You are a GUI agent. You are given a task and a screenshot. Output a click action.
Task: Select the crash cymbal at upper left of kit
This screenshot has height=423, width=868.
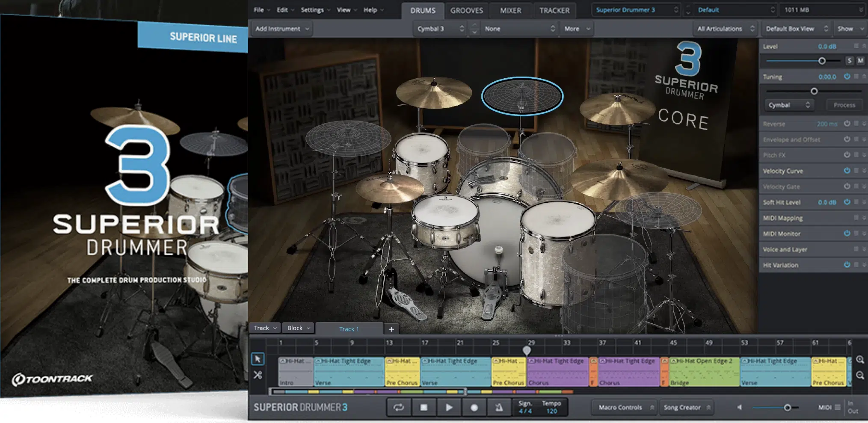[x=433, y=92]
